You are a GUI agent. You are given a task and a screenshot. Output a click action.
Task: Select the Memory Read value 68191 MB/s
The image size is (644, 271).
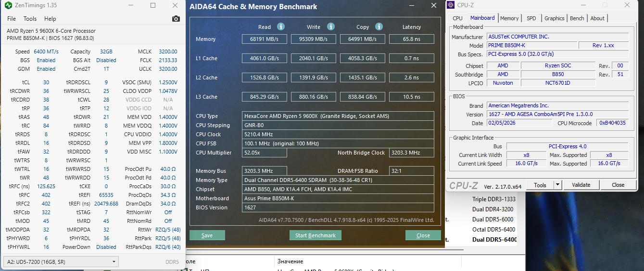265,39
